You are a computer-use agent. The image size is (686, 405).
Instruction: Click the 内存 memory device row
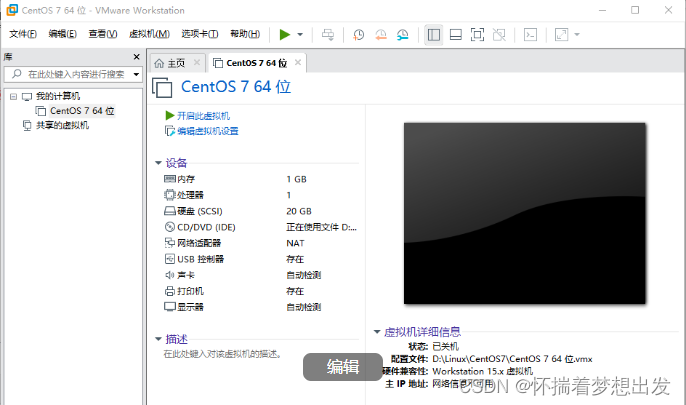[261, 179]
